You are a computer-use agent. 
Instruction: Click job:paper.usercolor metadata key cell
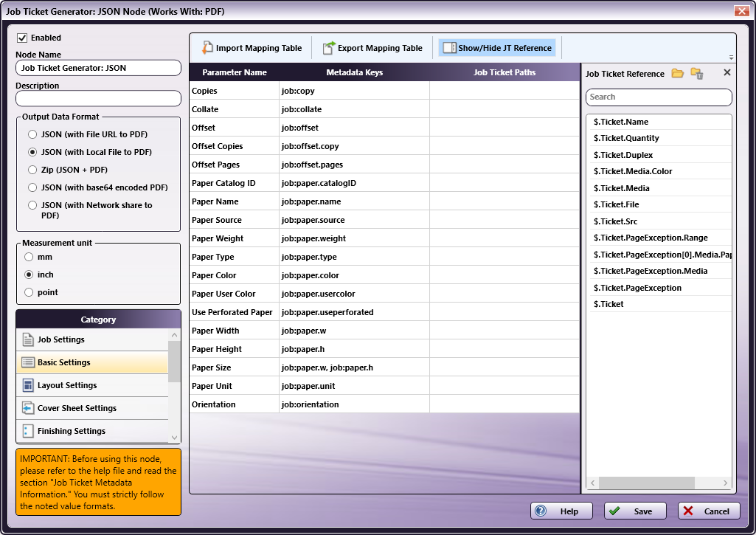pyautogui.click(x=354, y=294)
